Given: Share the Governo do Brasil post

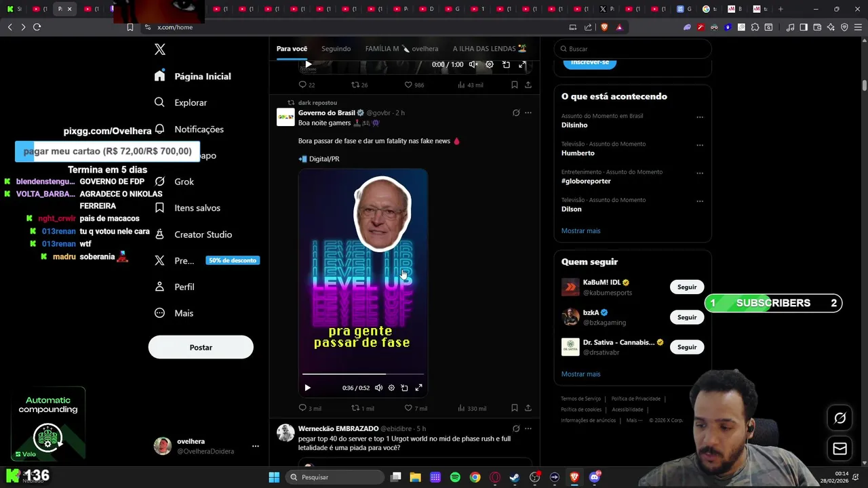Looking at the screenshot, I should pyautogui.click(x=528, y=408).
